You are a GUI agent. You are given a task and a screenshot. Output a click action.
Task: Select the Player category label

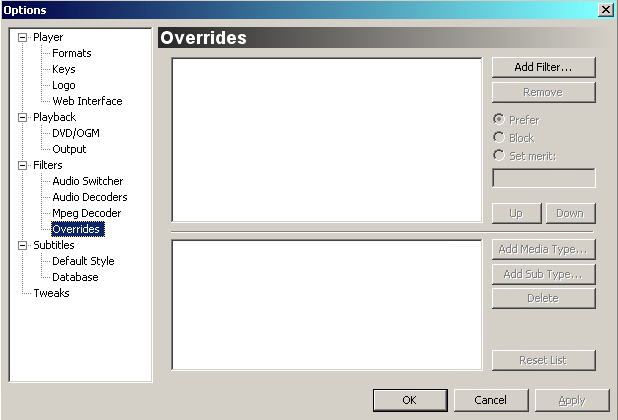(48, 37)
